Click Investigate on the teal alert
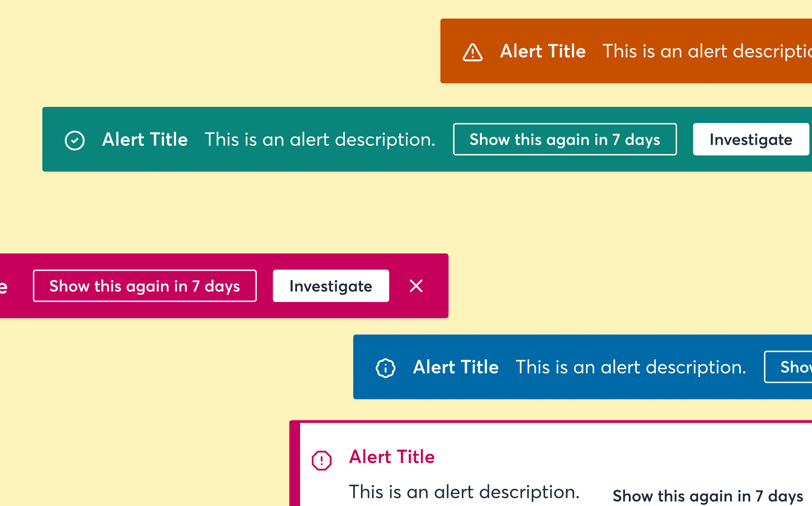The image size is (812, 506). tap(750, 140)
